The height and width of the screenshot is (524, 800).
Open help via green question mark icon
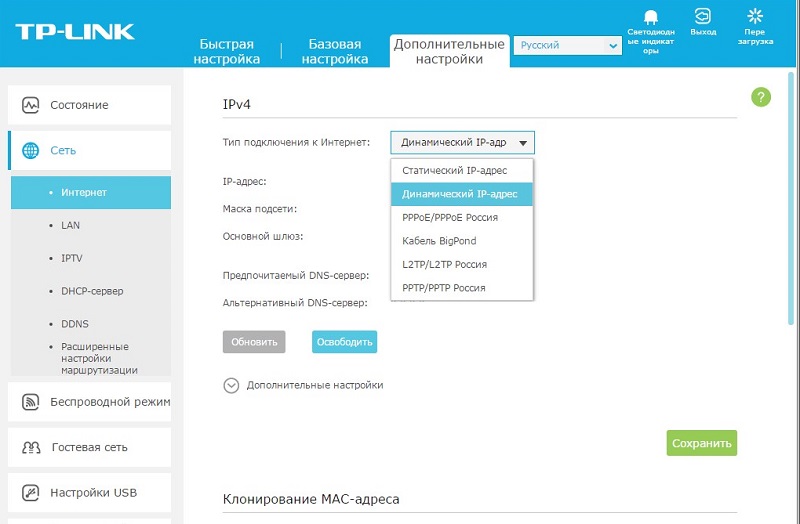click(761, 97)
